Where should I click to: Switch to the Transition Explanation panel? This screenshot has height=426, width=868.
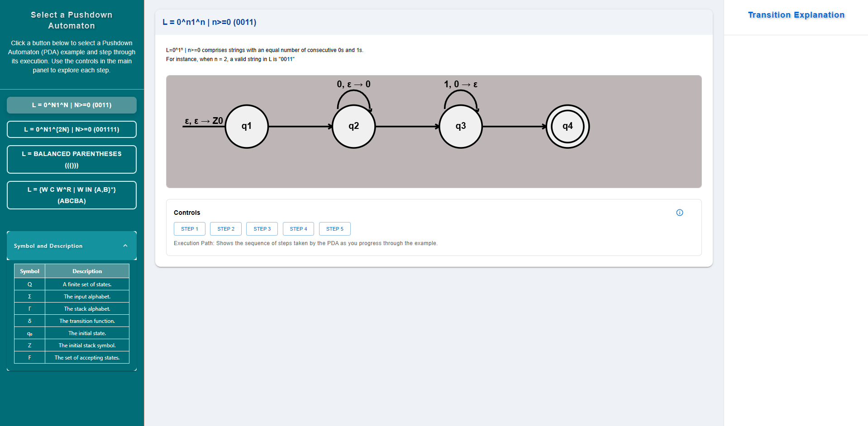[796, 14]
